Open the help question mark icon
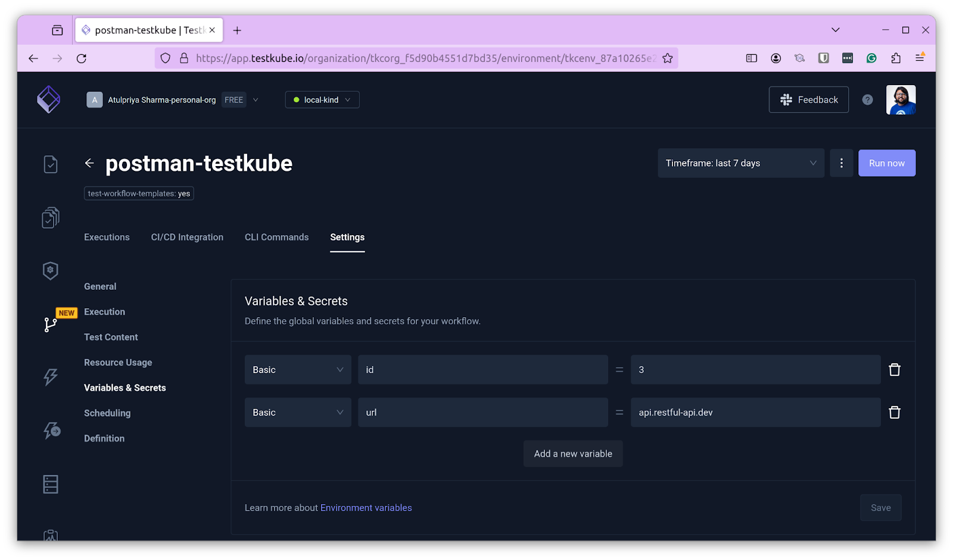 867,100
